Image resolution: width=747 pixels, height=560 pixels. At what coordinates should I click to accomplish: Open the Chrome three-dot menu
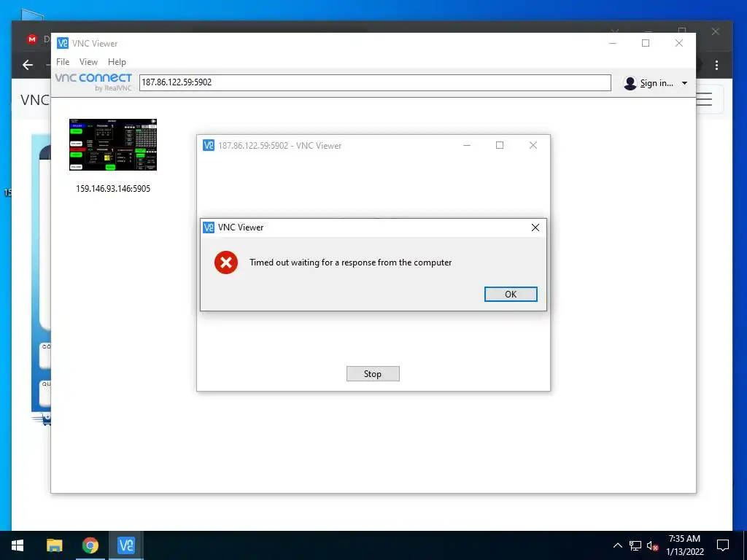pos(716,65)
